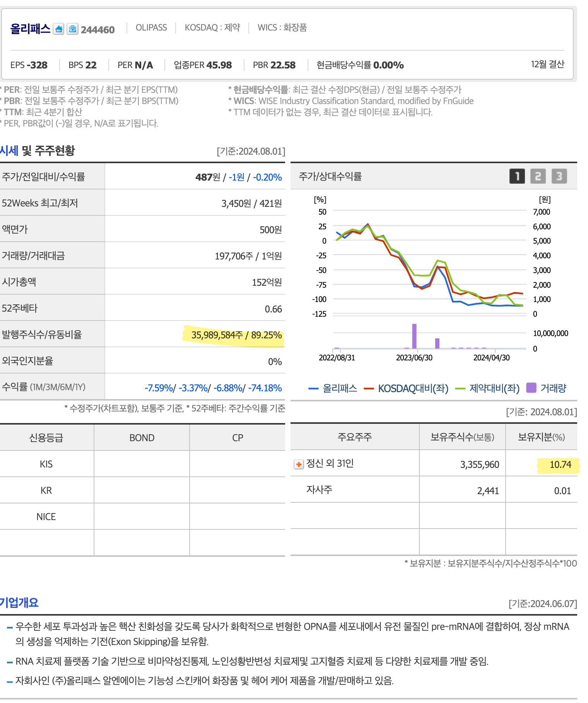Click the EPS -328 indicator
This screenshot has height=703, width=588.
click(29, 65)
